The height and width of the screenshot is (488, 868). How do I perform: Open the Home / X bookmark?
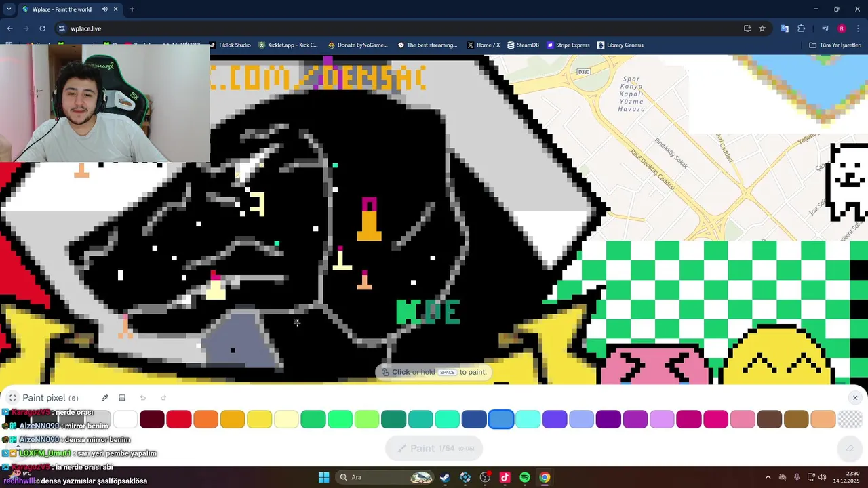tap(484, 45)
